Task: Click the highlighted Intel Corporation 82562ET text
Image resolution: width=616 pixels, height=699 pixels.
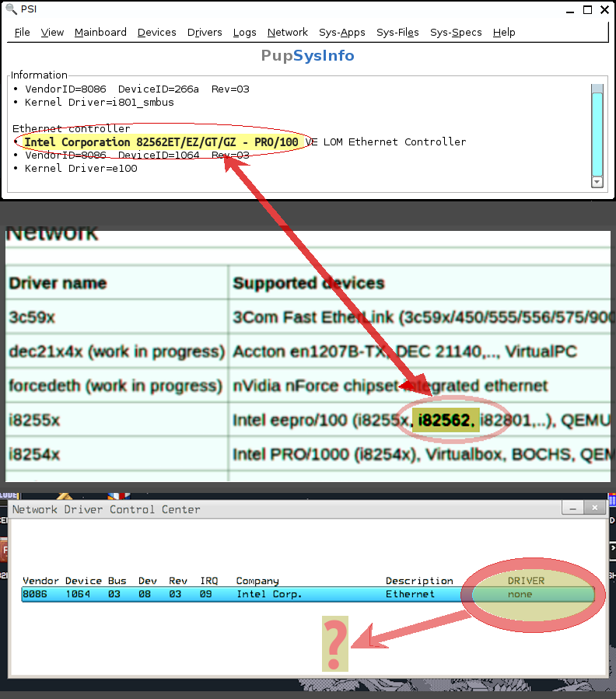Action: (161, 142)
